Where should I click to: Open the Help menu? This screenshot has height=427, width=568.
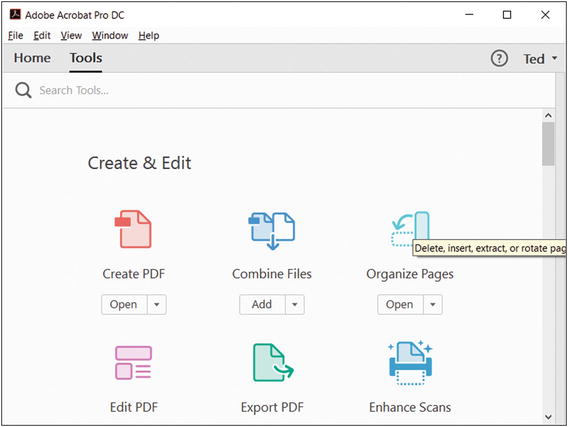149,35
